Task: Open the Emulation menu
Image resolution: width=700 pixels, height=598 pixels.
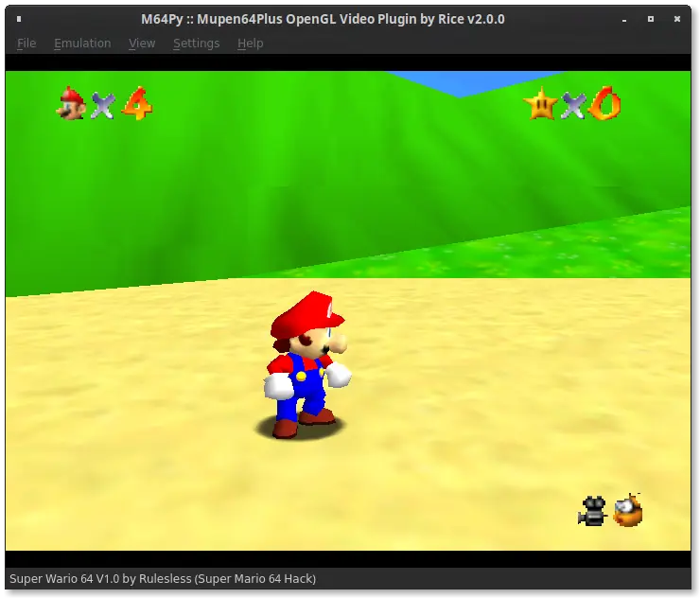Action: point(82,44)
